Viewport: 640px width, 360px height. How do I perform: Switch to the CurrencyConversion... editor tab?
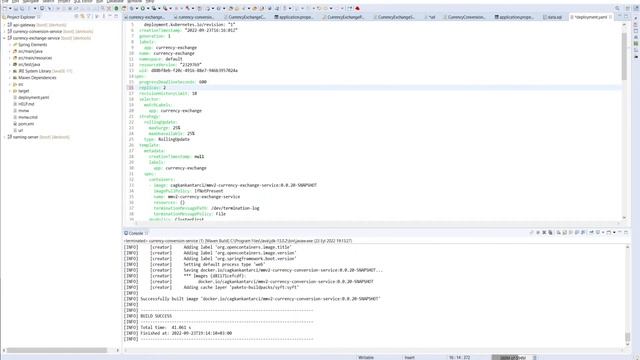tap(466, 17)
